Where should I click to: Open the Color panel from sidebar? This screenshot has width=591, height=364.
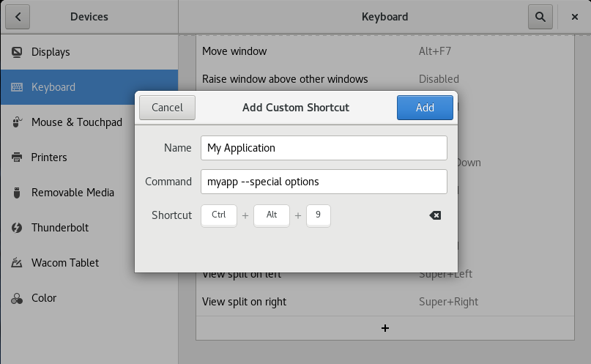[x=44, y=298]
